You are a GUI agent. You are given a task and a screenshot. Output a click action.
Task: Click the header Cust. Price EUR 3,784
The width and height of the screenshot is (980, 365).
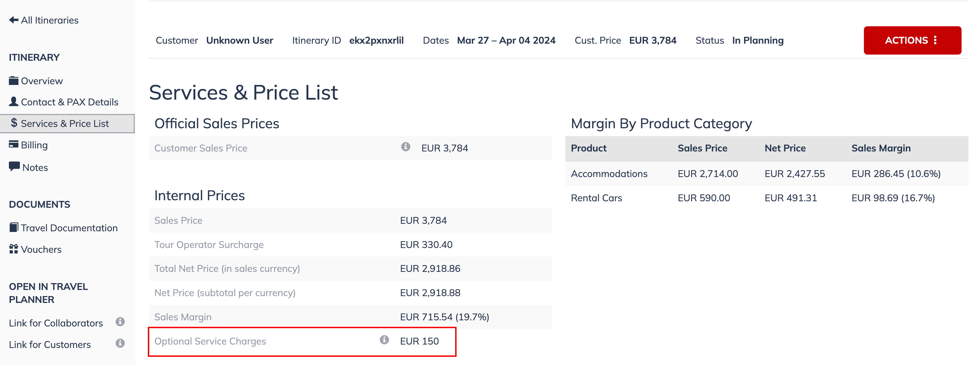(x=626, y=40)
